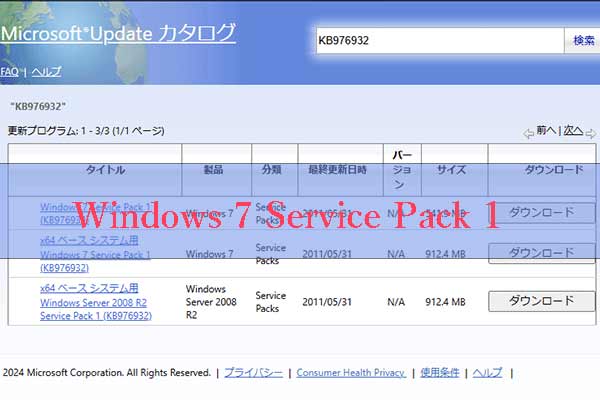The width and height of the screenshot is (600, 400).
Task: Sort by 分類 column header
Action: 271,169
